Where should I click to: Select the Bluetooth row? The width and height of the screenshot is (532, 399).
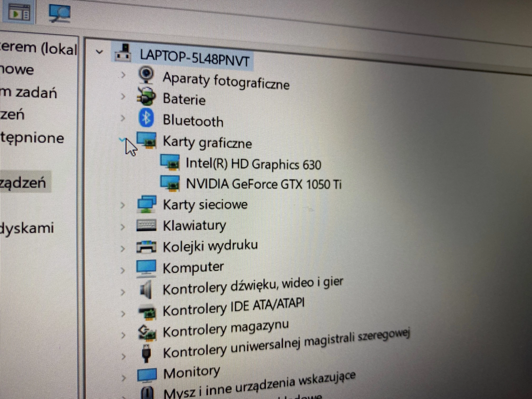point(193,121)
